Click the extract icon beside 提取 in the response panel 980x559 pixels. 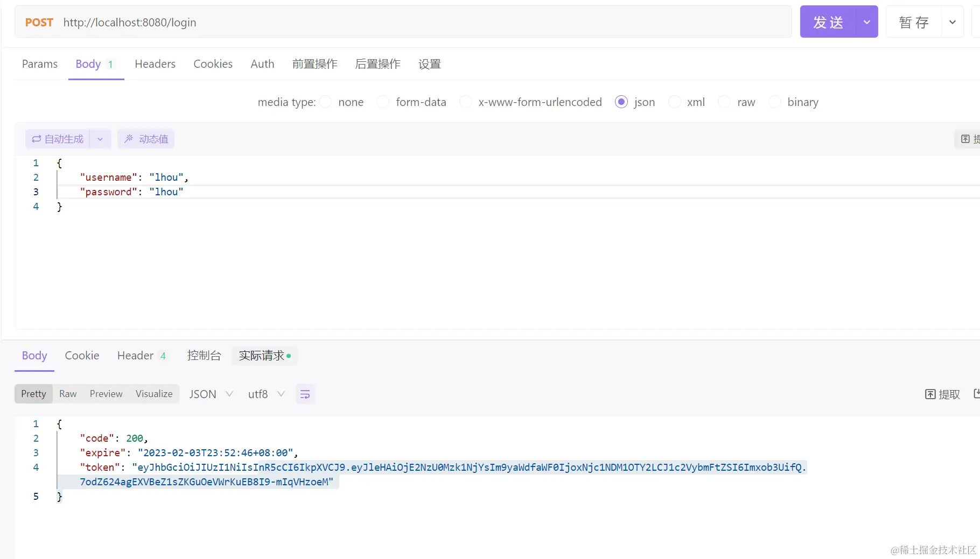pos(930,394)
